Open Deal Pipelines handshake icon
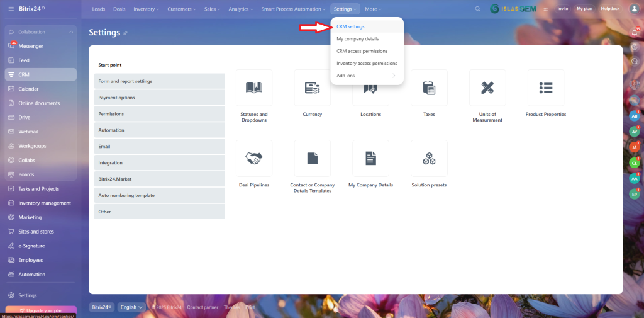 pyautogui.click(x=254, y=159)
